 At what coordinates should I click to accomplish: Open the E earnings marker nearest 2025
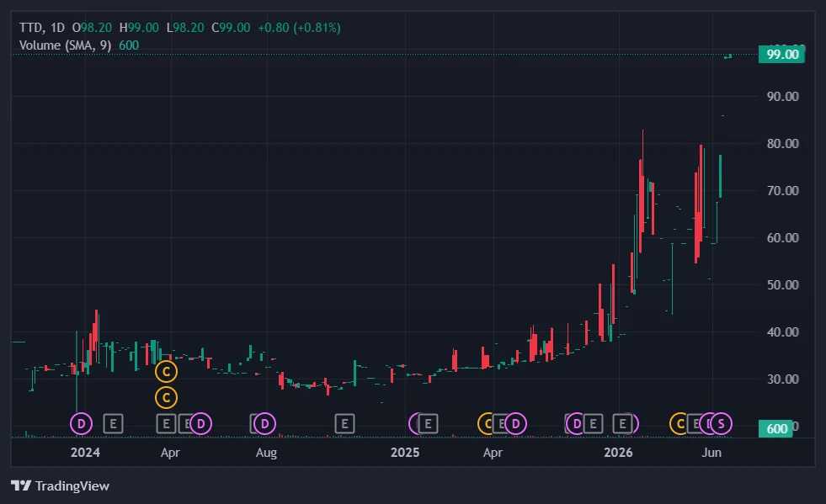[428, 423]
